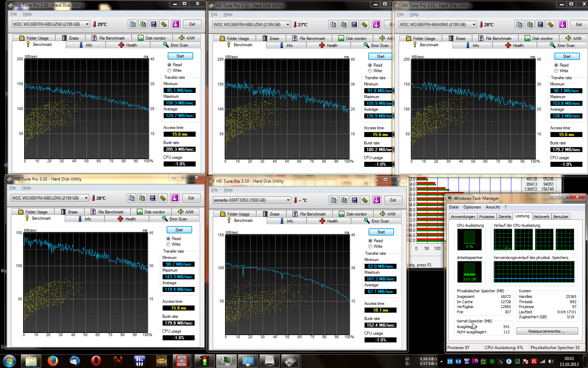The image size is (588, 368).
Task: Open Help menu in asmedia ASMT1053 window
Action: (x=228, y=190)
